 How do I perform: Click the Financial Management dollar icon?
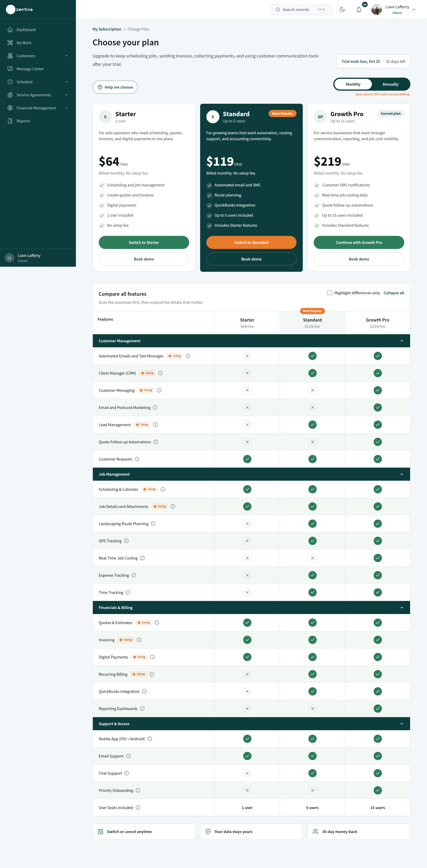point(10,108)
